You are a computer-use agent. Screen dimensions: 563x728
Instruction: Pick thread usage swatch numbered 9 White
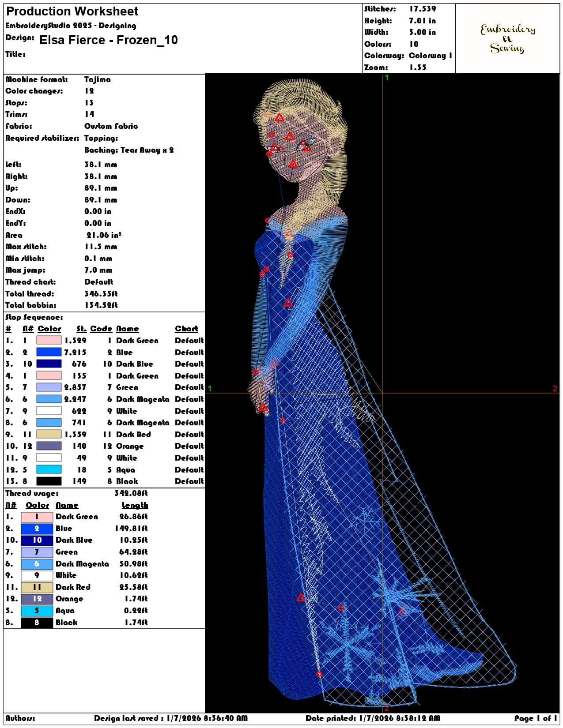click(37, 575)
